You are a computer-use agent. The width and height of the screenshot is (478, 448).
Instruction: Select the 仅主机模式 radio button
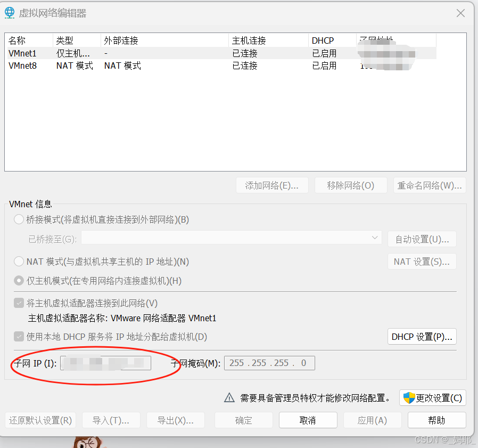click(x=19, y=280)
